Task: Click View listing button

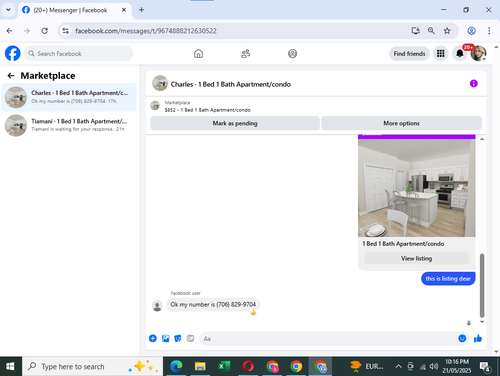Action: click(416, 258)
